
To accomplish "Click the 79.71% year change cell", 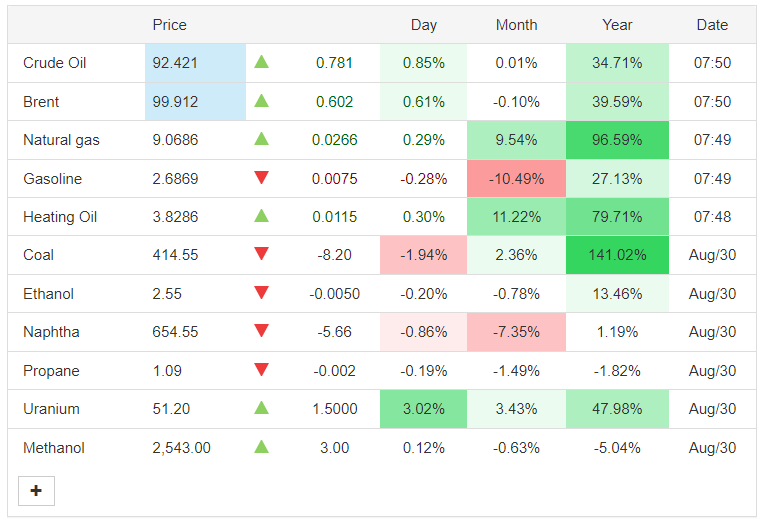I will point(617,217).
